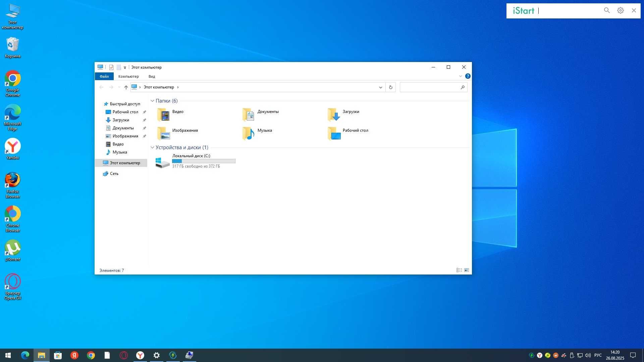Click the search icon in Explorer search box
Screen dimensions: 644x362
(463, 87)
